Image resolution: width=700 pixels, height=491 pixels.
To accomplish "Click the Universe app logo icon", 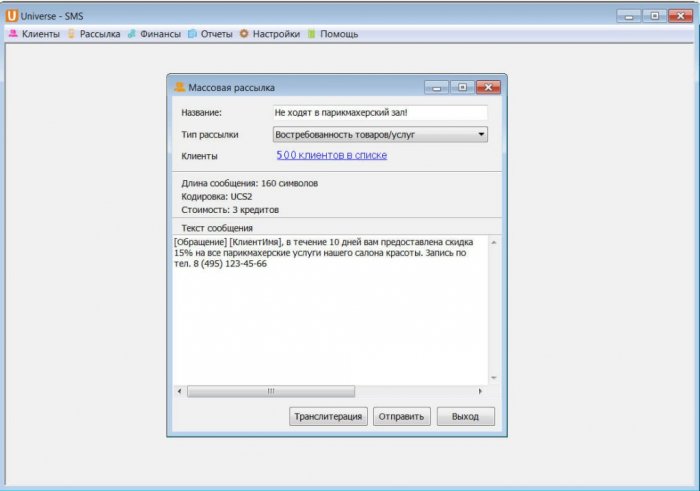I will (x=12, y=15).
